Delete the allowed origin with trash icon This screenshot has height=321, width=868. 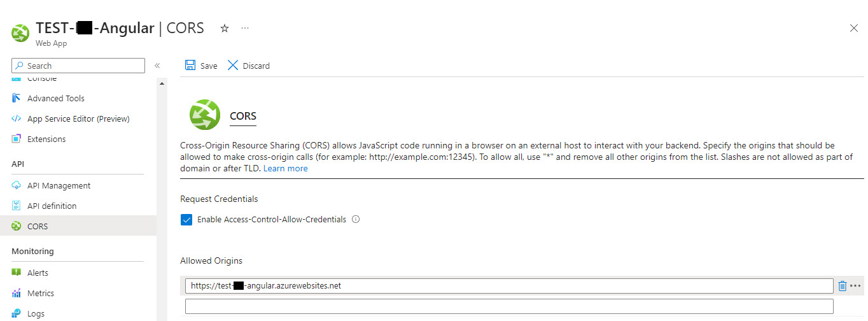(843, 286)
